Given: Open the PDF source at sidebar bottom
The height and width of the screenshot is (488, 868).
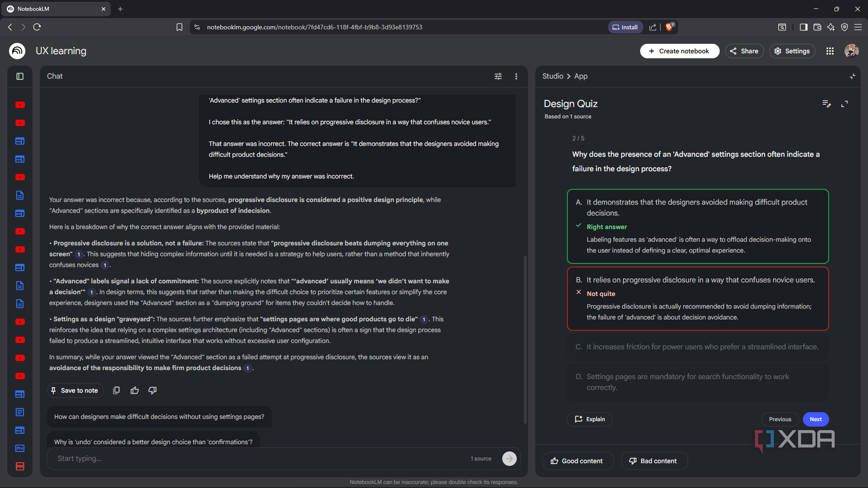Looking at the screenshot, I should pyautogui.click(x=19, y=466).
